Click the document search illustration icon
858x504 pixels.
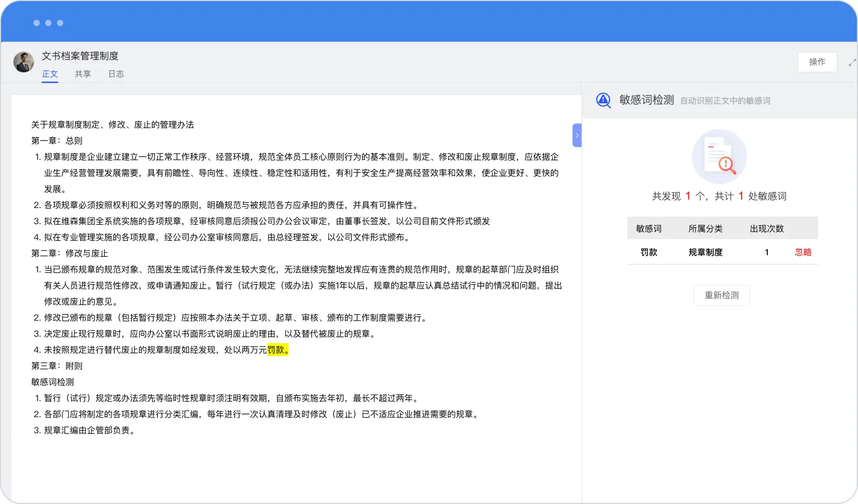click(x=719, y=157)
